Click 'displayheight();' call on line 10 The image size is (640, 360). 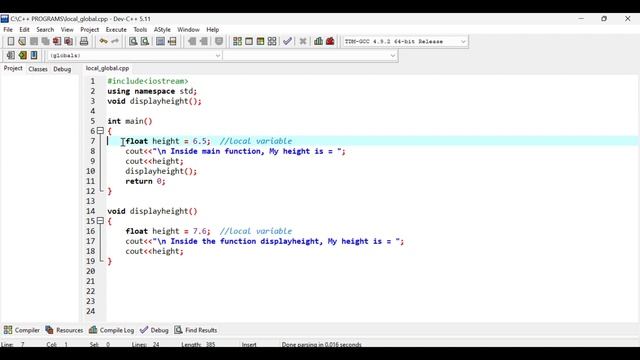pyautogui.click(x=161, y=171)
